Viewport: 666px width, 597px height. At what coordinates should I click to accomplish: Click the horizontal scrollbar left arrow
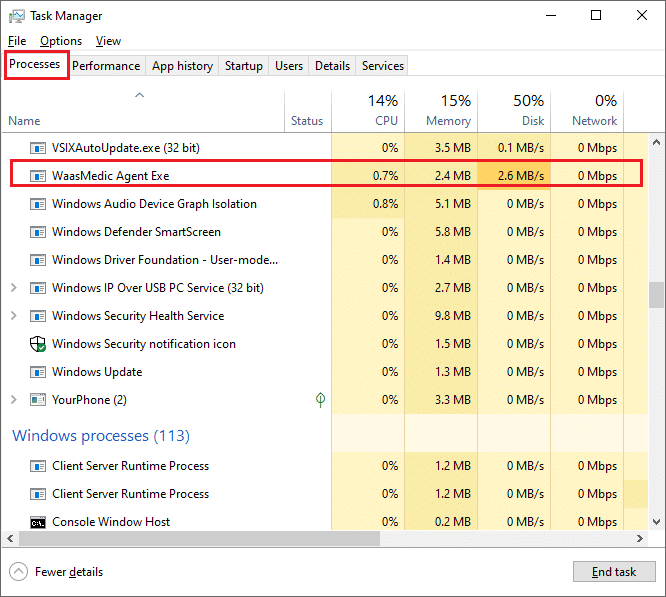(10, 538)
